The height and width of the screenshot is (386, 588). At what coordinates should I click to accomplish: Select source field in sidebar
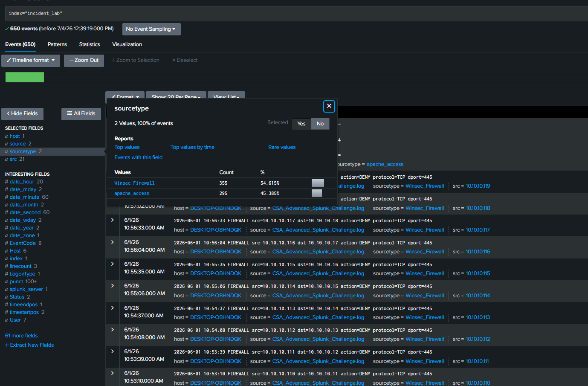[x=17, y=144]
